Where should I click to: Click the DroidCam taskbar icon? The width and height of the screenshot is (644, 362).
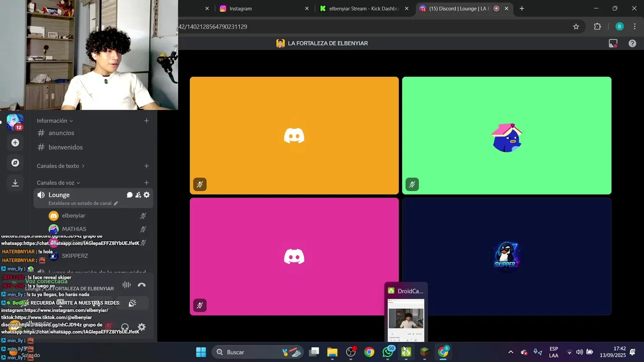tap(406, 352)
